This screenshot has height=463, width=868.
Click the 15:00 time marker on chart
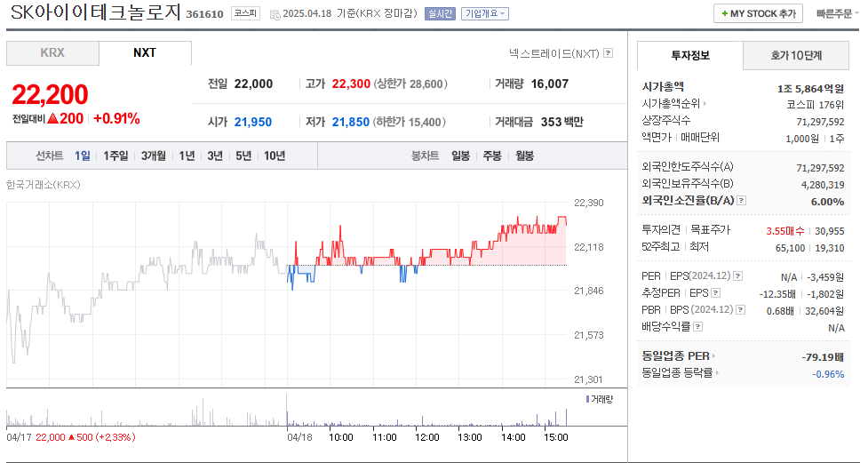pos(556,437)
